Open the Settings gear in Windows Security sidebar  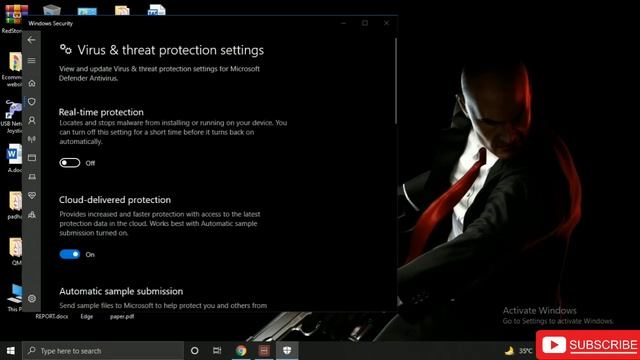point(31,298)
